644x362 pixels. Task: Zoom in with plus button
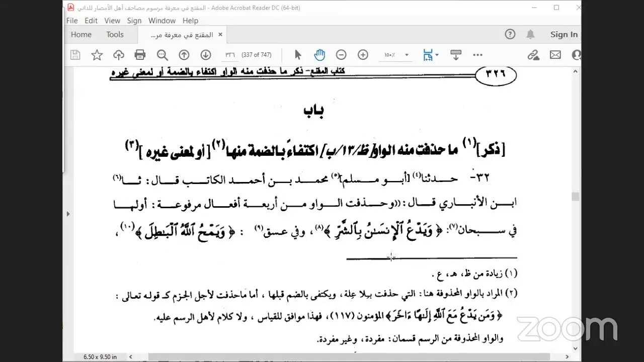coord(363,55)
